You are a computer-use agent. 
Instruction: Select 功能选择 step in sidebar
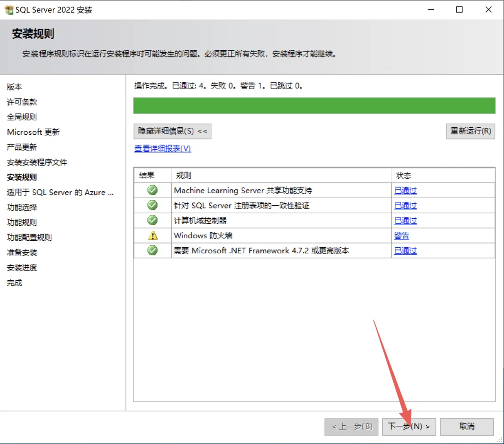(22, 207)
